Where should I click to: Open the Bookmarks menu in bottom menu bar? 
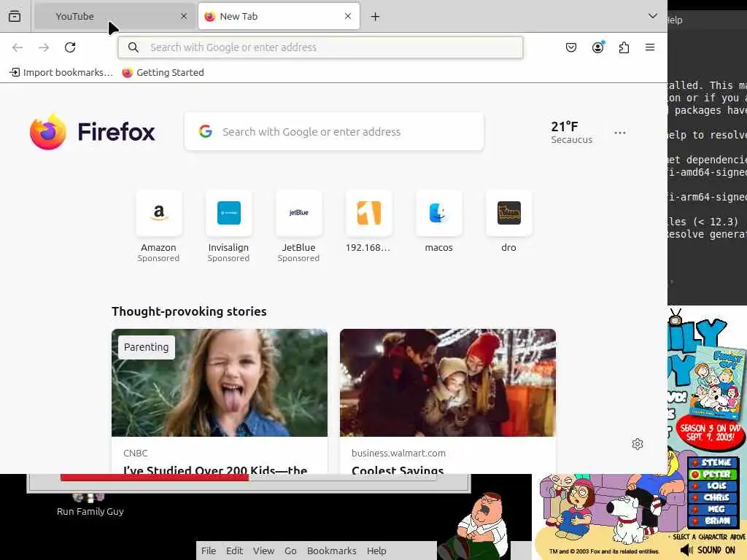(x=332, y=551)
